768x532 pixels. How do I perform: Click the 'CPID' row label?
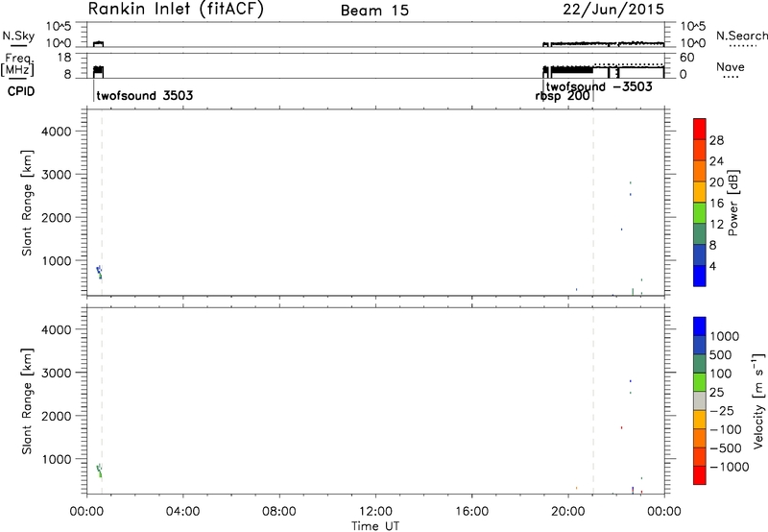(x=21, y=91)
